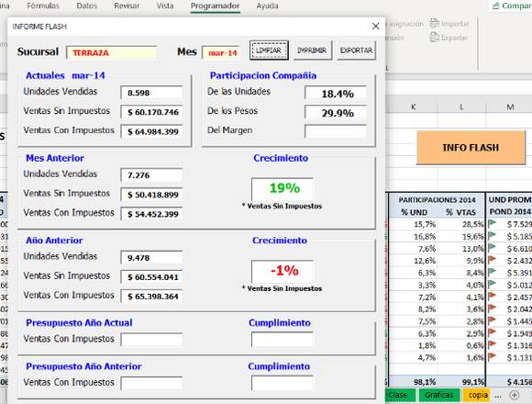Click the Exportar icon in the ribbon

(x=434, y=37)
